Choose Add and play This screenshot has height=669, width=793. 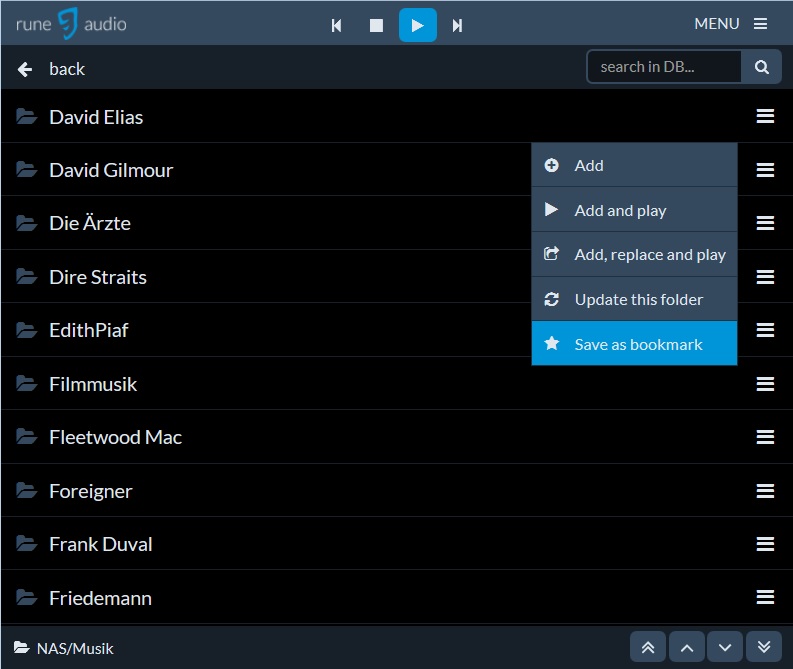634,210
